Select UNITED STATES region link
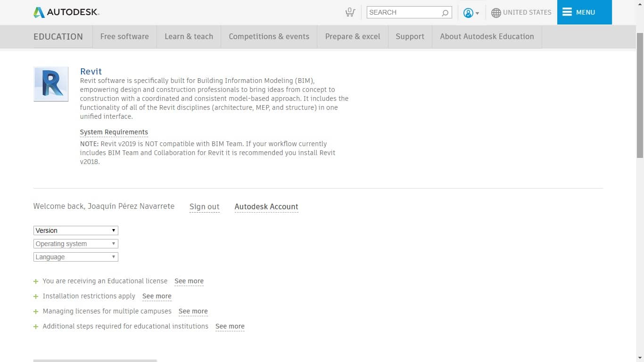This screenshot has height=362, width=644. click(x=527, y=12)
